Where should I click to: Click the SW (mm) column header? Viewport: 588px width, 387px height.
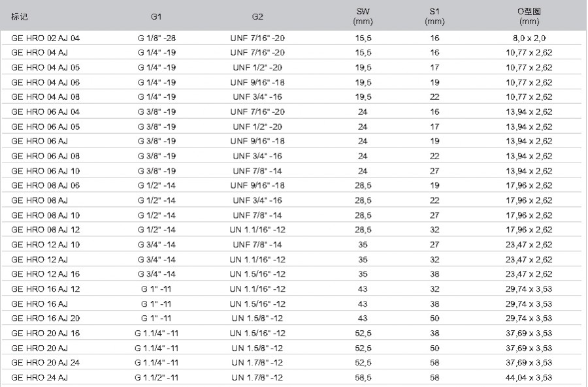[x=363, y=16]
